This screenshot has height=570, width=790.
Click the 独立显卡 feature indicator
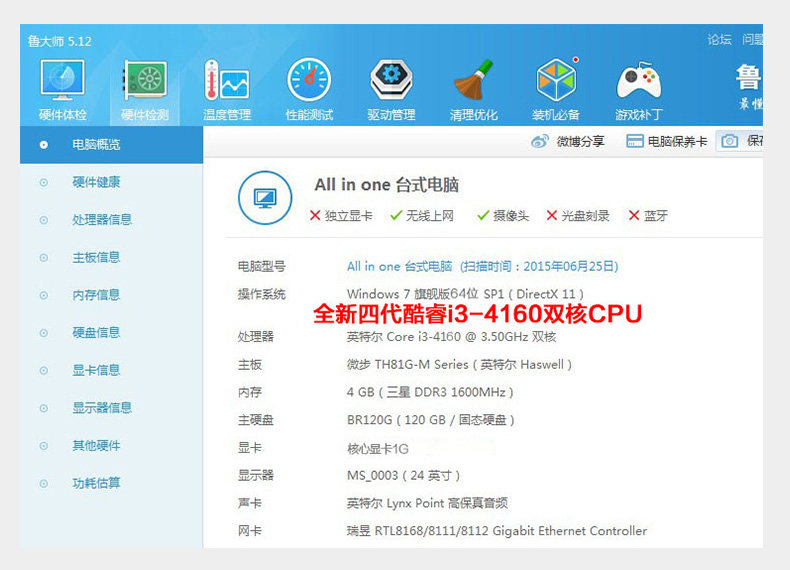pos(341,216)
